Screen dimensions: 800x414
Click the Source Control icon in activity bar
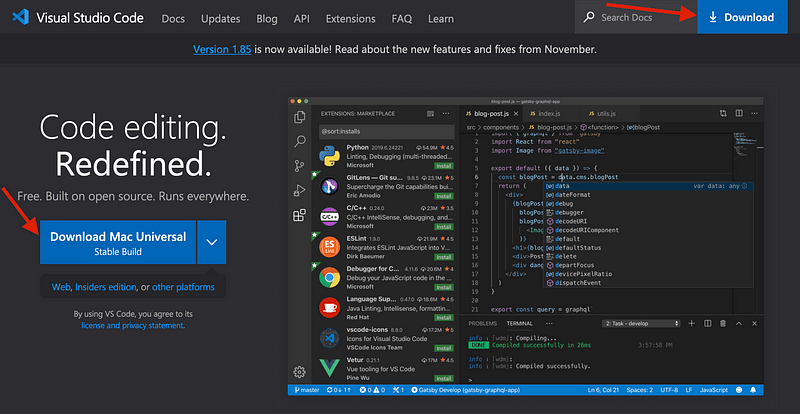coord(299,166)
